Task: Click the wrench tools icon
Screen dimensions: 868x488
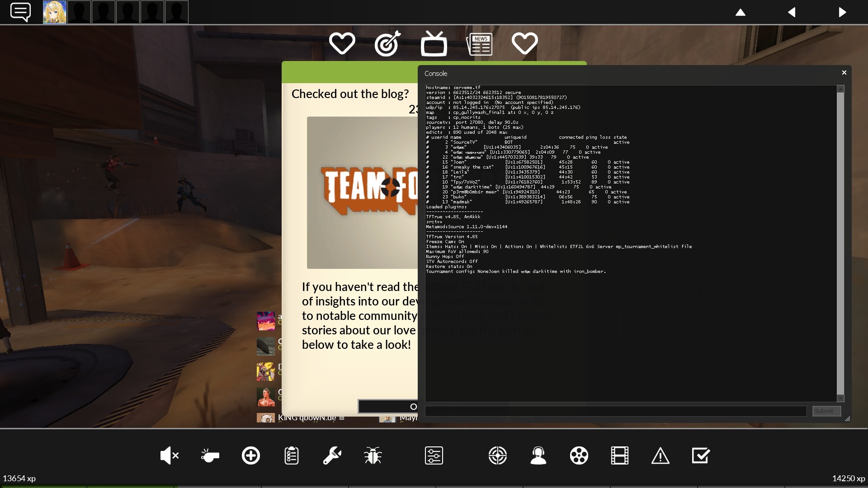Action: (x=332, y=455)
